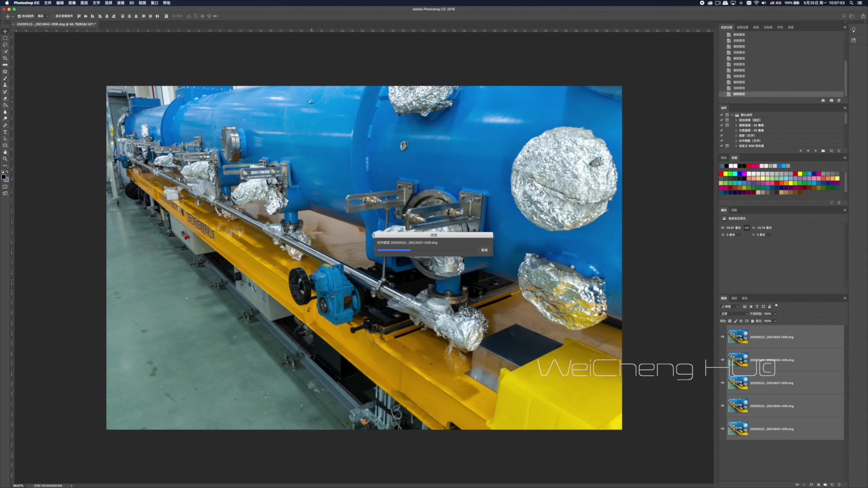The height and width of the screenshot is (488, 868).
Task: Open the 滤镜 (Filter) menu
Action: point(121,3)
